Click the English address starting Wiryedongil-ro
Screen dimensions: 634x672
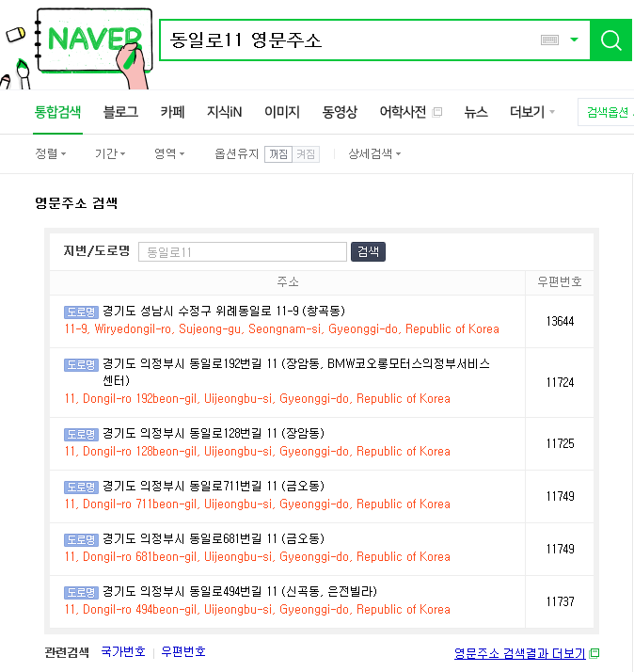[x=282, y=329]
